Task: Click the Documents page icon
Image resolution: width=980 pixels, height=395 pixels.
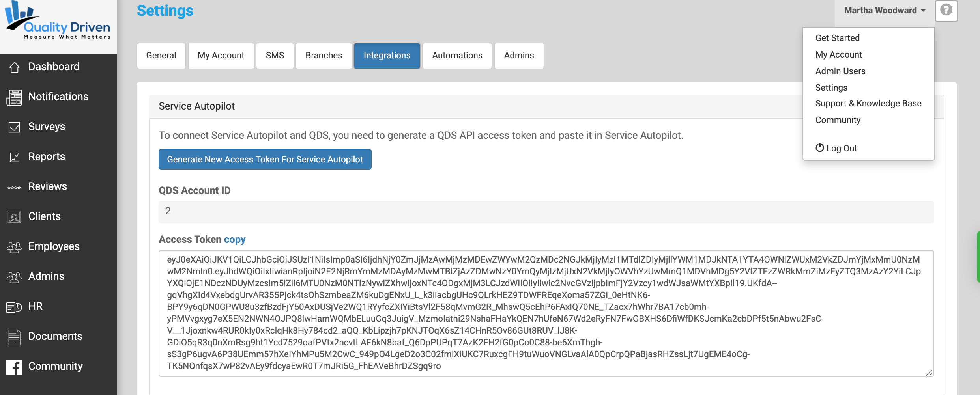Action: [x=14, y=337]
